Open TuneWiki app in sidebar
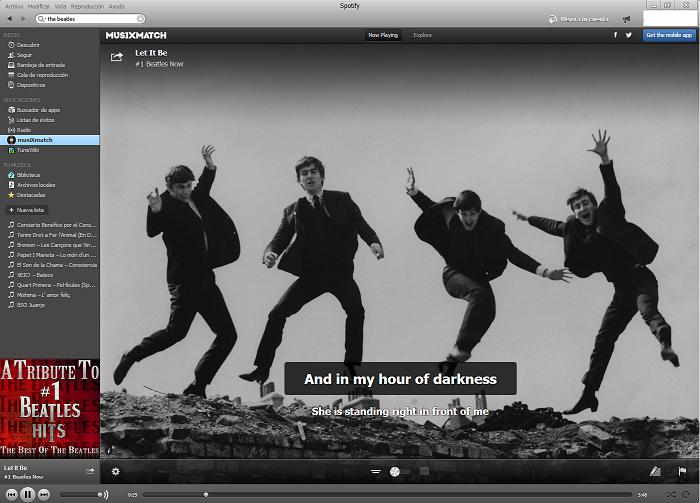 pyautogui.click(x=29, y=150)
